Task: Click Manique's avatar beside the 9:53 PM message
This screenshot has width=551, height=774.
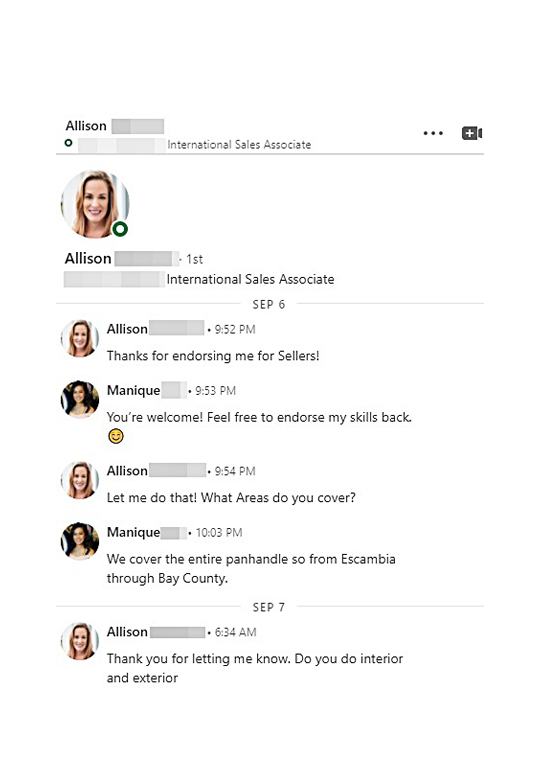Action: (x=79, y=399)
